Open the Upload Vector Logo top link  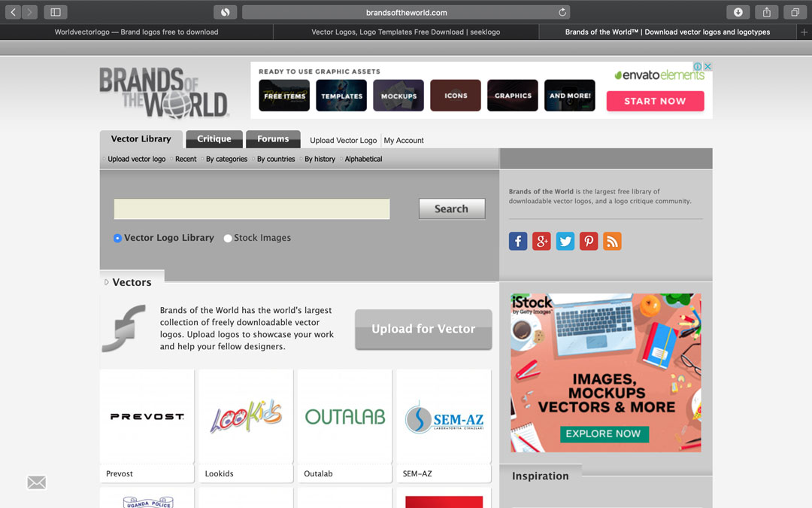coord(344,141)
